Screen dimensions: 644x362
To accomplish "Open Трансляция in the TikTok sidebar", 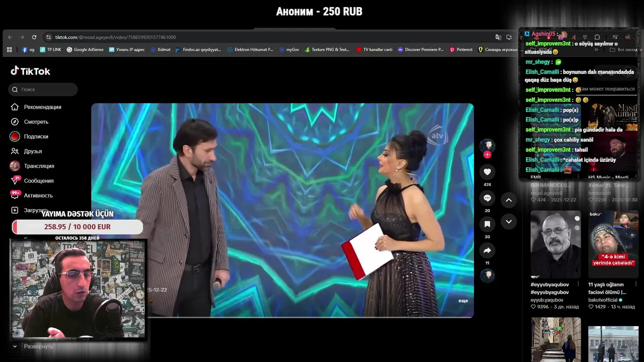I will pos(32,166).
